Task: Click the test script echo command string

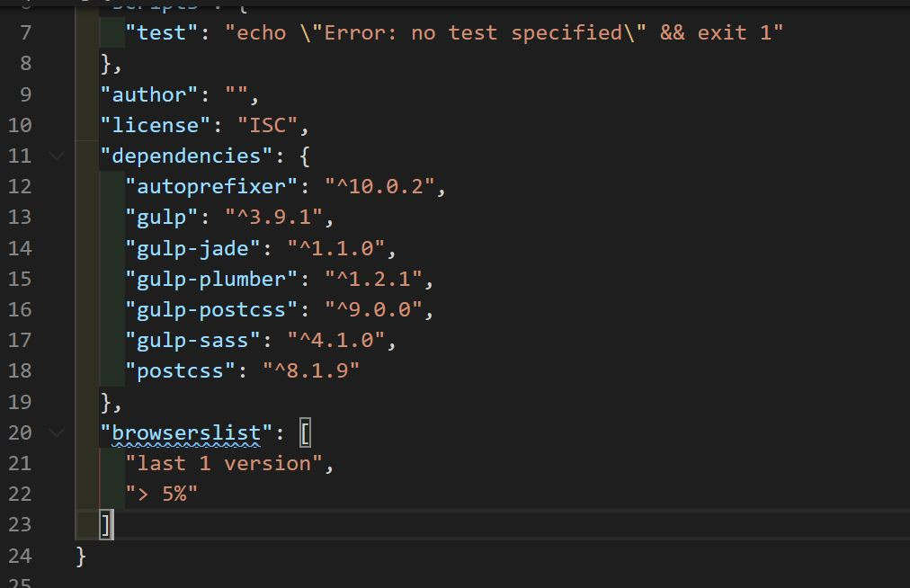Action: 504,32
